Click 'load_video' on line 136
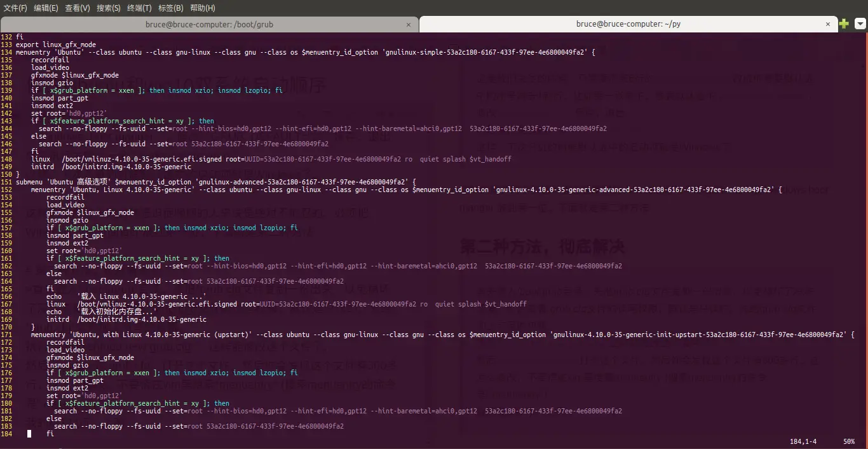 [50, 67]
